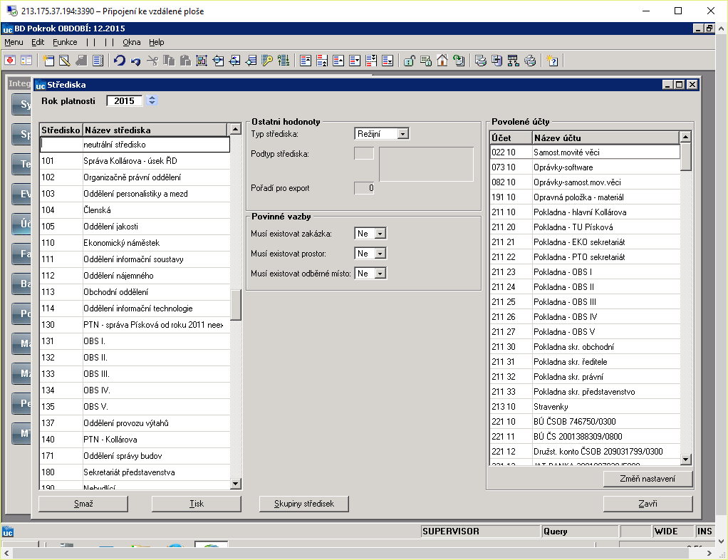This screenshot has height=560, width=728.
Task: Click the Změň nastavení button
Action: tap(648, 479)
